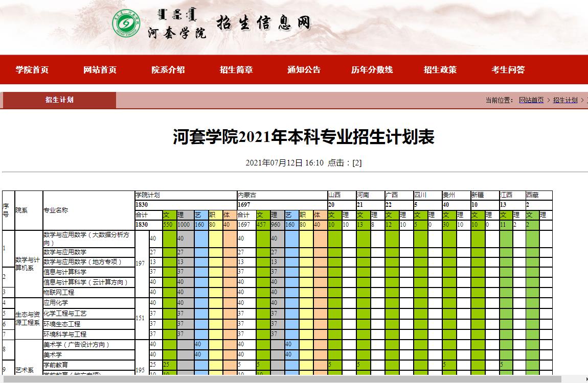Click the page title 河套学院2021年本科专业招生计划表
The image size is (588, 383).
(x=304, y=138)
